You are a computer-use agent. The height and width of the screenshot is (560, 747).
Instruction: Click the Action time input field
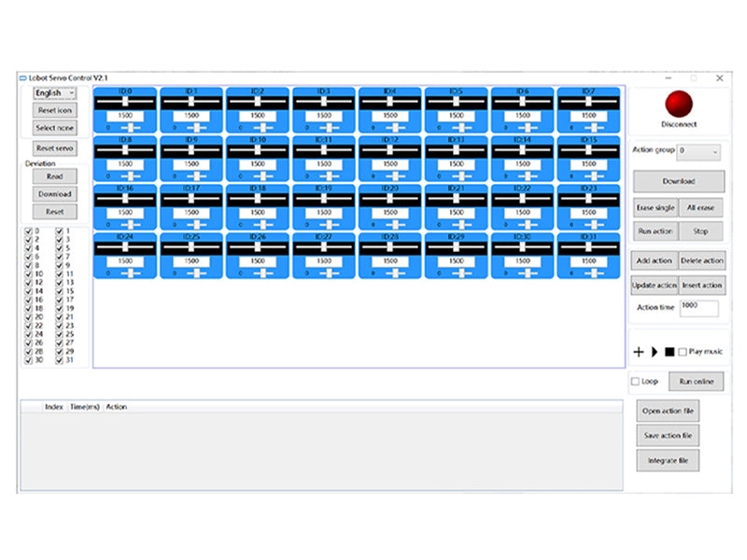point(698,308)
